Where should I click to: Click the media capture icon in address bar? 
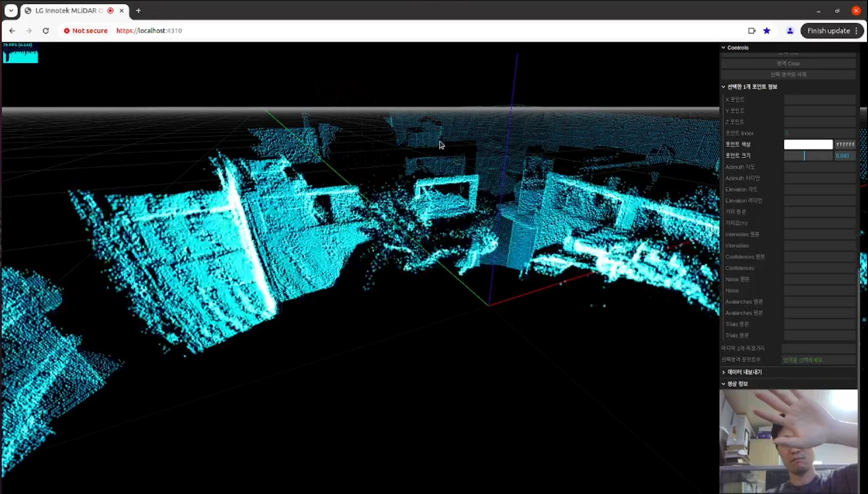pos(752,31)
